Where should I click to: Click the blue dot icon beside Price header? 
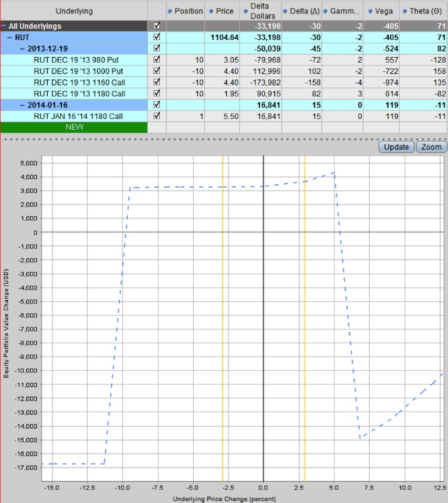[x=211, y=11]
